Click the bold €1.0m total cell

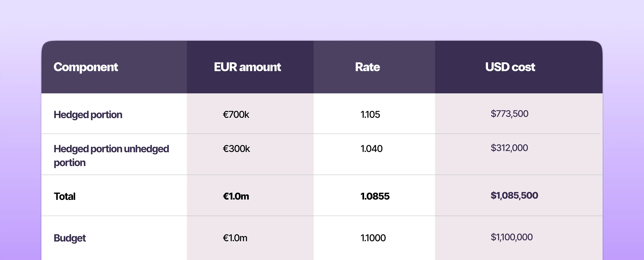click(236, 196)
